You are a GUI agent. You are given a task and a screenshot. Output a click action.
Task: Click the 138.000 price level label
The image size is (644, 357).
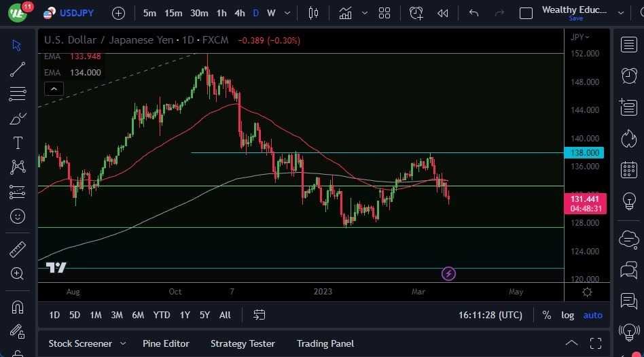point(585,153)
